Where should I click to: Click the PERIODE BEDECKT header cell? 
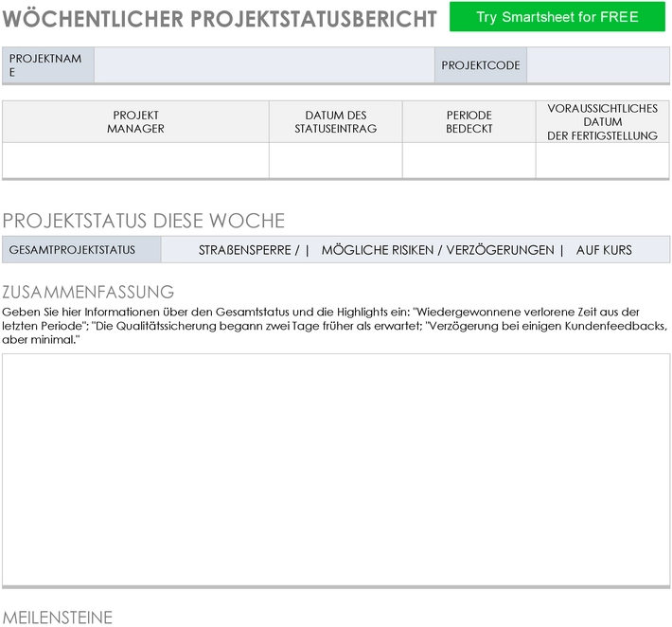click(469, 122)
